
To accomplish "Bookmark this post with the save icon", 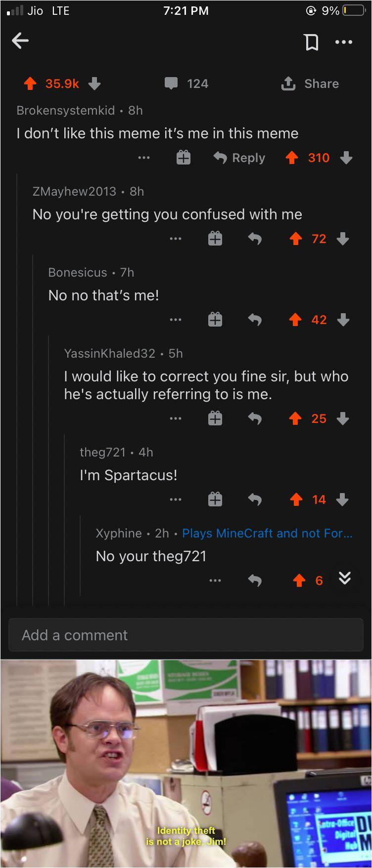I will pyautogui.click(x=312, y=42).
